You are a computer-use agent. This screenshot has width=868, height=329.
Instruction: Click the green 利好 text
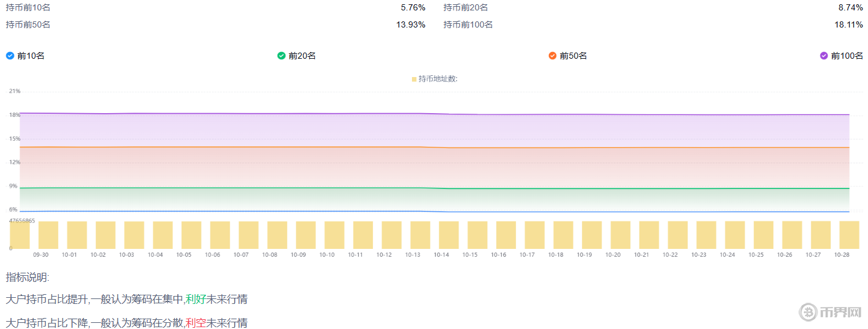[x=196, y=300]
